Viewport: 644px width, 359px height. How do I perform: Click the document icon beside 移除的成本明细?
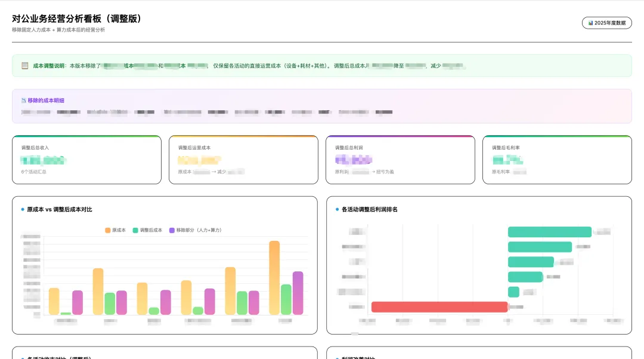click(x=24, y=100)
